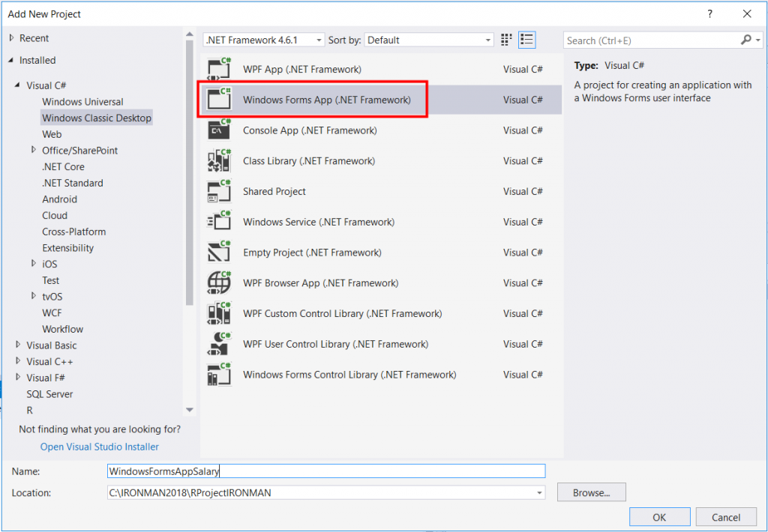Click the Windows Forms Control Library icon
768x532 pixels.
tap(219, 375)
